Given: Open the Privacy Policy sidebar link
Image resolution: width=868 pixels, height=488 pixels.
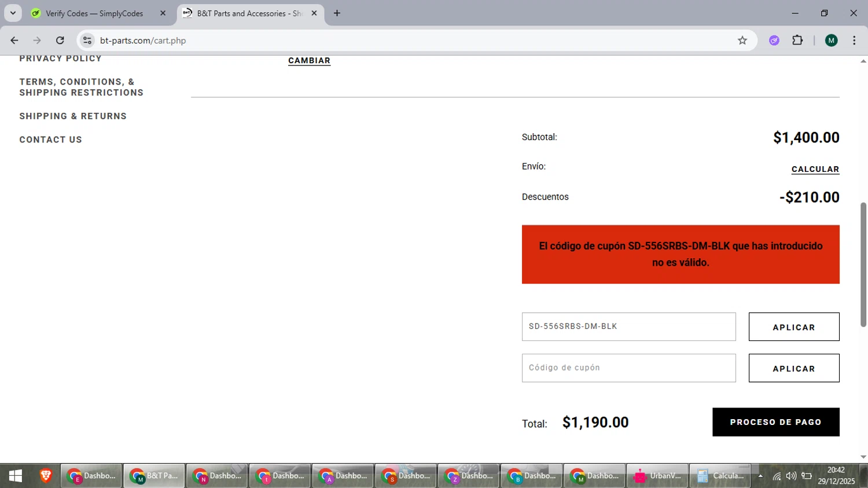Looking at the screenshot, I should click(x=60, y=59).
